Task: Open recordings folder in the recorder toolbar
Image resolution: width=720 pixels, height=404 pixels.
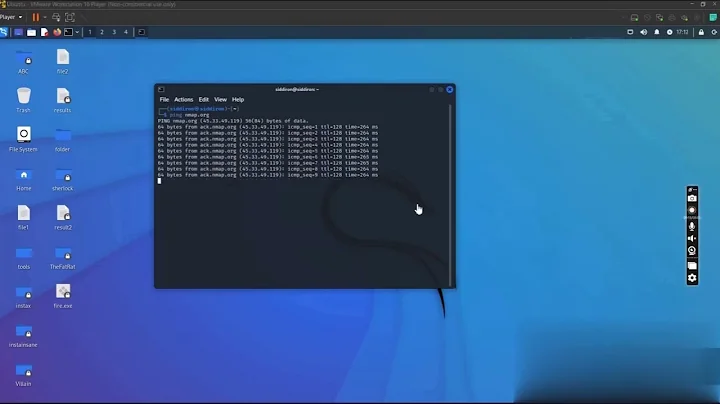Action: (692, 266)
